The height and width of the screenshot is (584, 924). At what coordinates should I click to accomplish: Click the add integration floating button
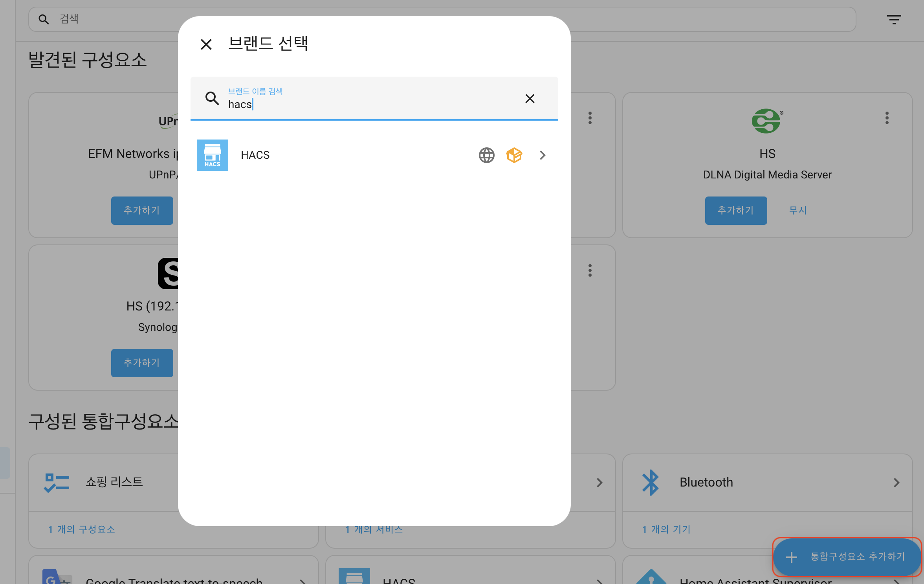click(x=847, y=556)
